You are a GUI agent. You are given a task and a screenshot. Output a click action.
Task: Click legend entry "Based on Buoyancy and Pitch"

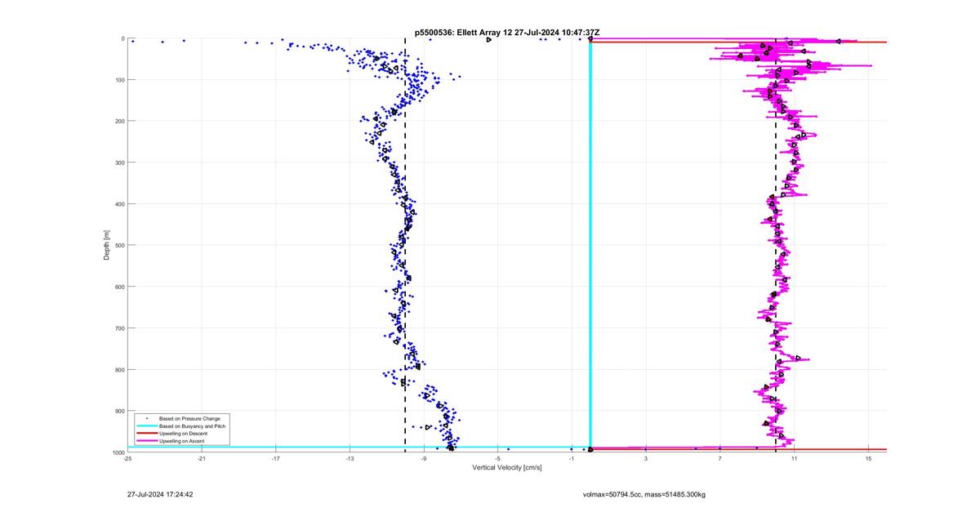(192, 426)
